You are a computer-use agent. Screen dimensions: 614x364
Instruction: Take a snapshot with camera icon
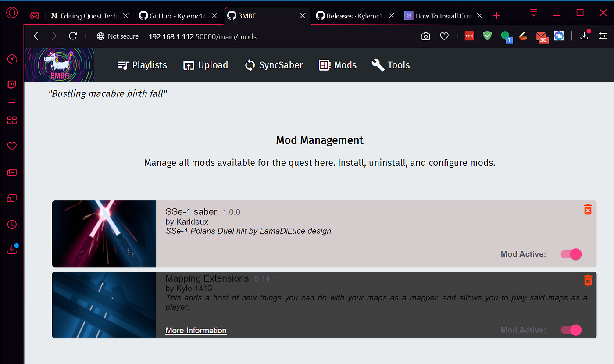pos(425,36)
